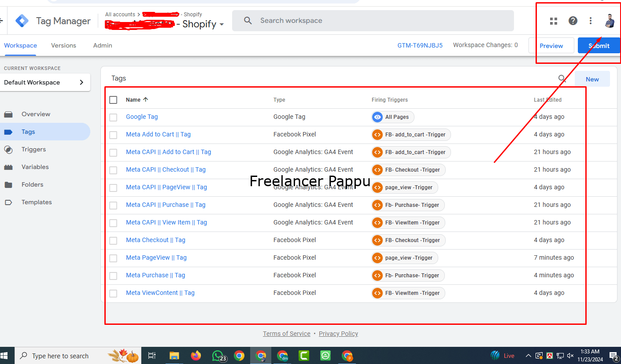Open File Explorer from the taskbar
Viewport: 621px width, 364px height.
click(x=174, y=356)
